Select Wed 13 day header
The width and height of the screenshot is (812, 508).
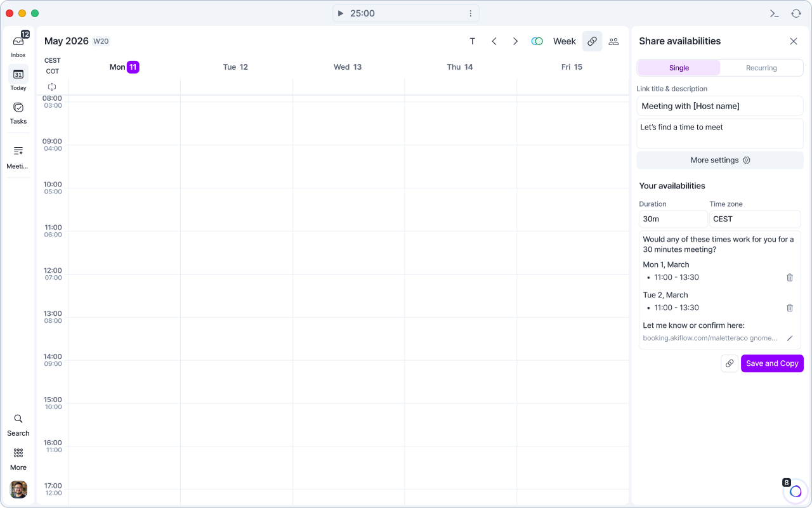pyautogui.click(x=348, y=67)
